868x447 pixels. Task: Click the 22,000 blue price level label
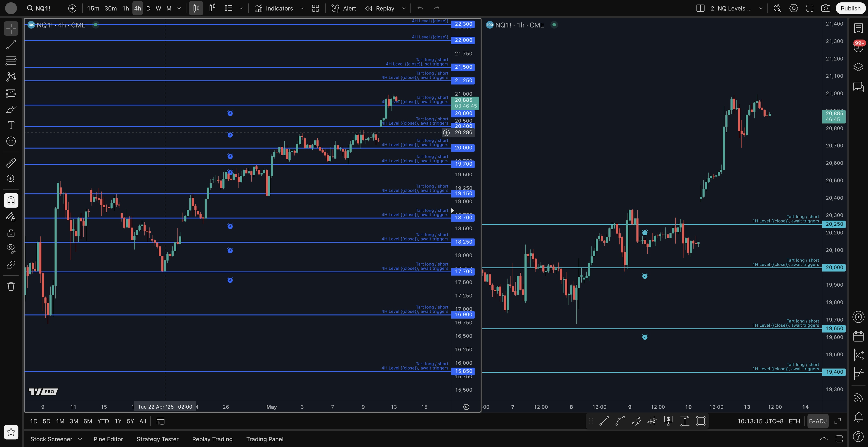click(x=463, y=40)
